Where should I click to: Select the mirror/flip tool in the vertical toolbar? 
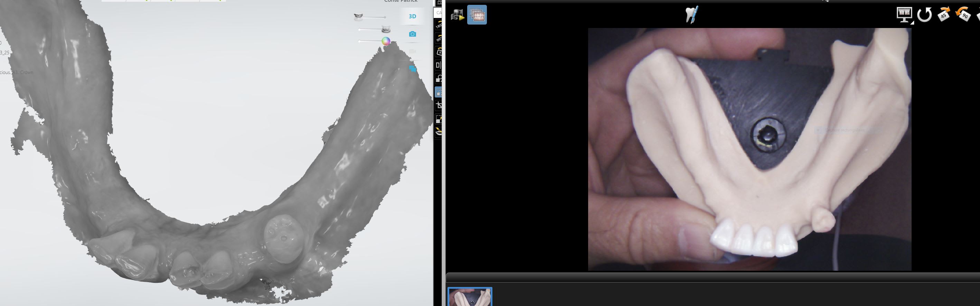(x=439, y=65)
